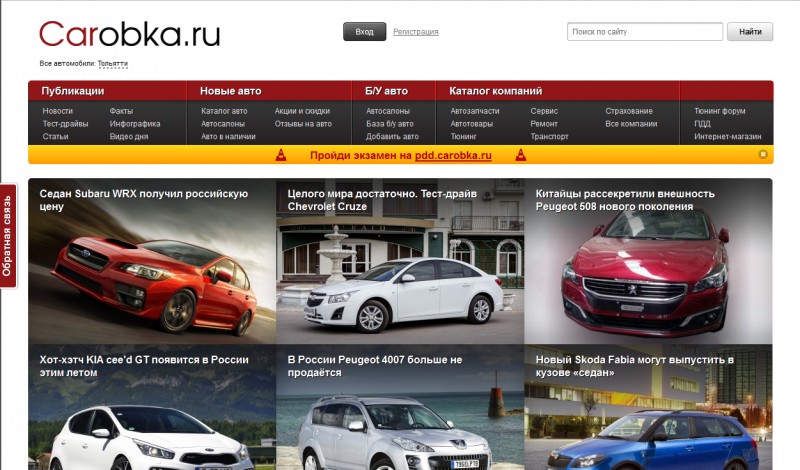Open Тюнинг company category
This screenshot has height=470, width=800.
tap(463, 136)
